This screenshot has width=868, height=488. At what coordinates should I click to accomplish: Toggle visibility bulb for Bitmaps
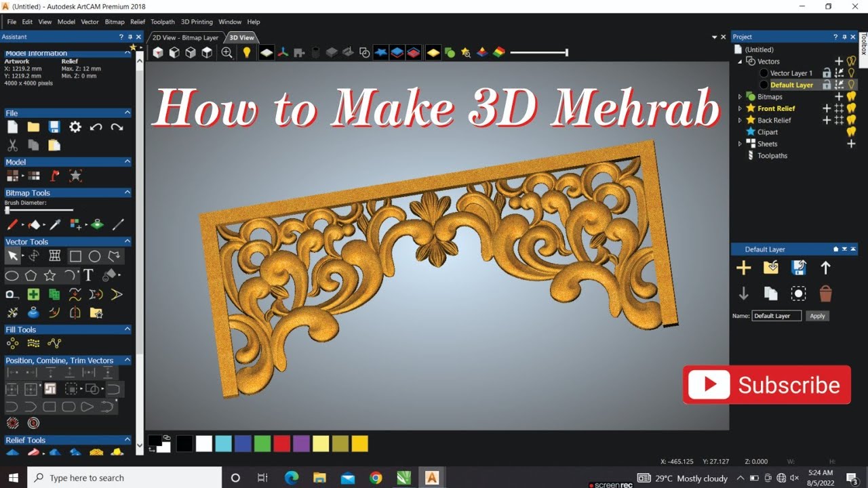pyautogui.click(x=852, y=97)
